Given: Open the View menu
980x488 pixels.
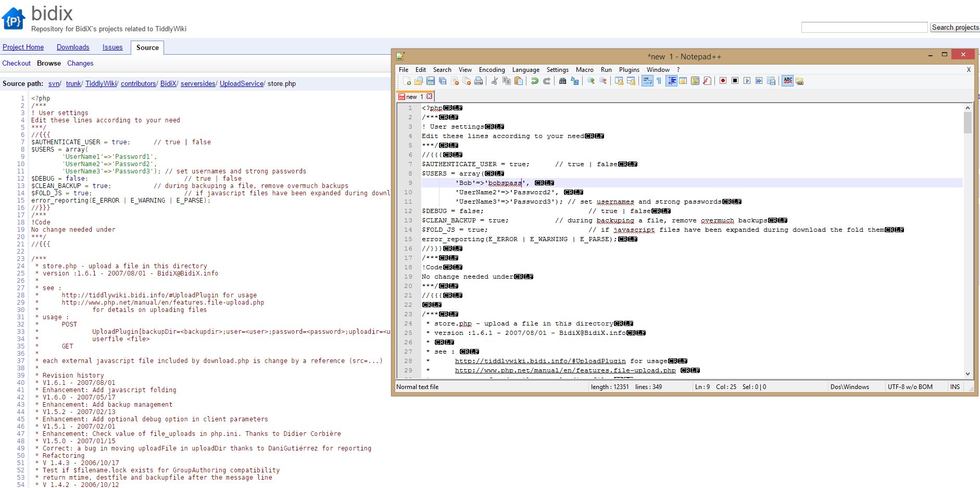Looking at the screenshot, I should pos(465,70).
